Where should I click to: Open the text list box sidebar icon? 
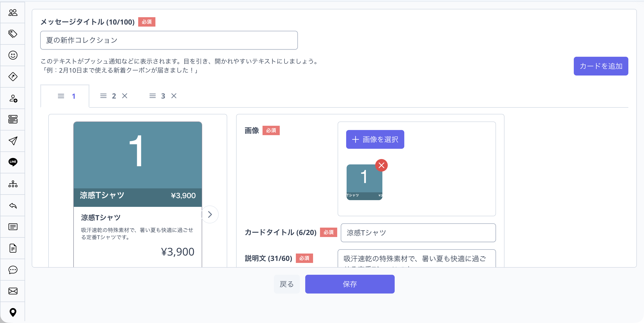(13, 227)
